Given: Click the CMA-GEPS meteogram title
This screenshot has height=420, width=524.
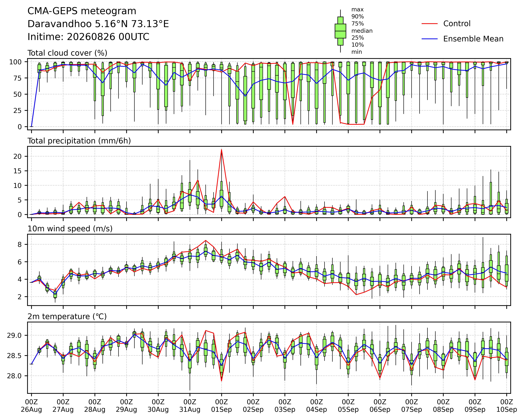Looking at the screenshot, I should point(82,11).
